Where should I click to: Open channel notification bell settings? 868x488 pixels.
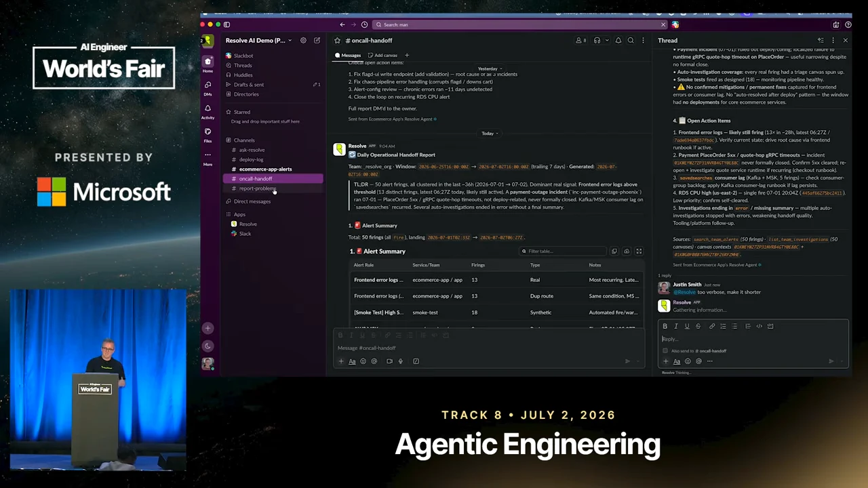pos(618,41)
